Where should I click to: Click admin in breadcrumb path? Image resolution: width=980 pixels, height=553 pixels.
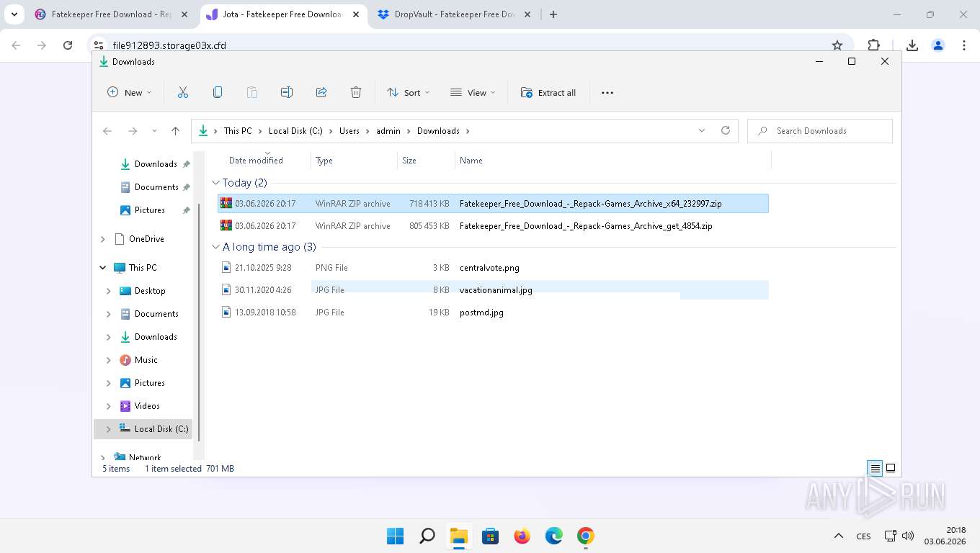coord(388,131)
